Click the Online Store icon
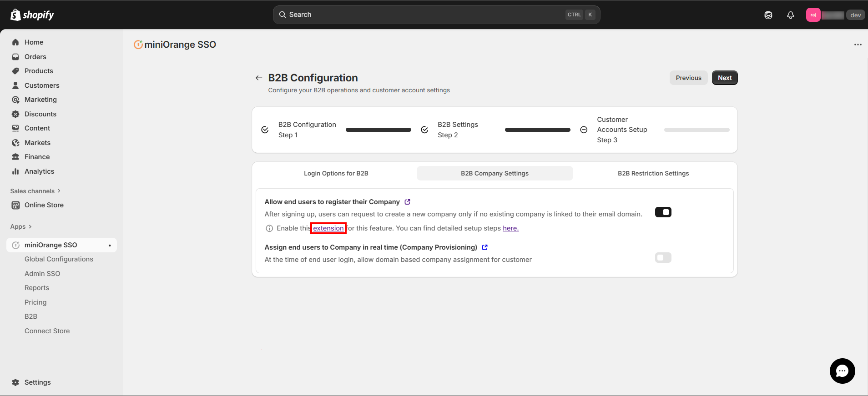 pyautogui.click(x=15, y=205)
